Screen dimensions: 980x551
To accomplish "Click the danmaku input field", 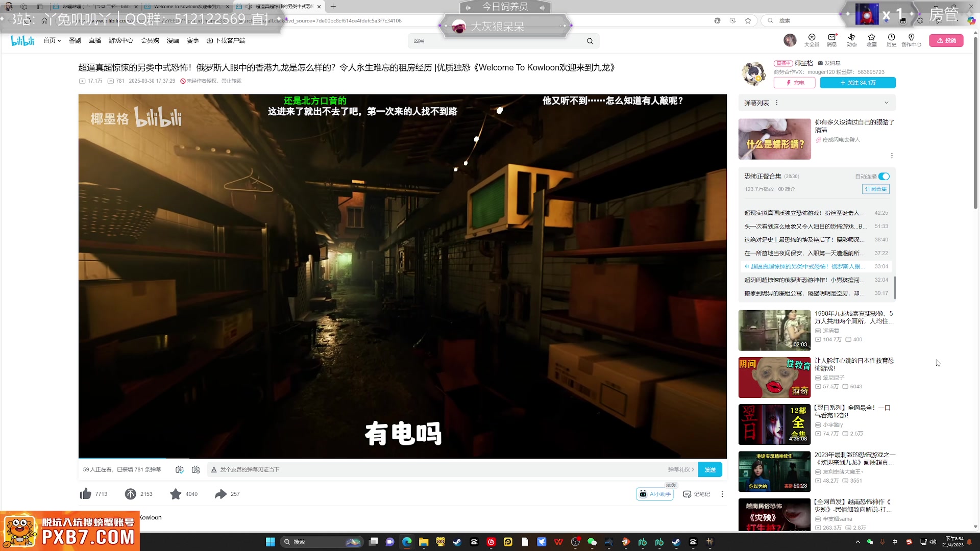I will pos(439,469).
